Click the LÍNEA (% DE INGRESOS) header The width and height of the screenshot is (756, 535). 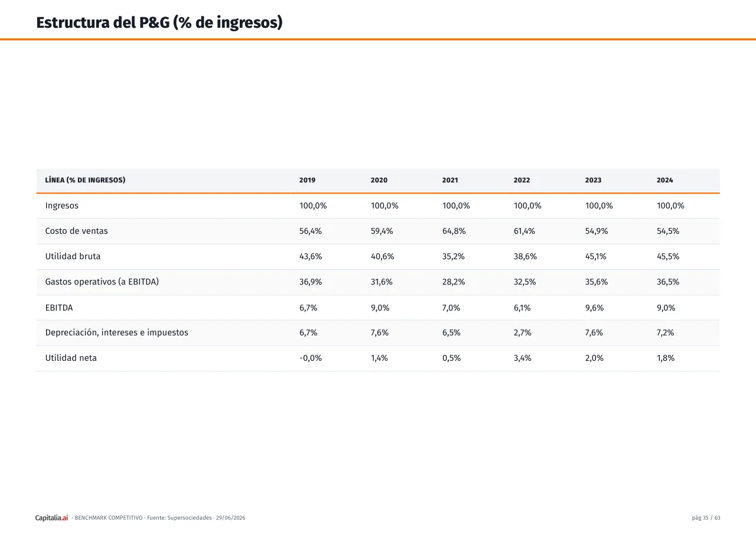(x=86, y=180)
